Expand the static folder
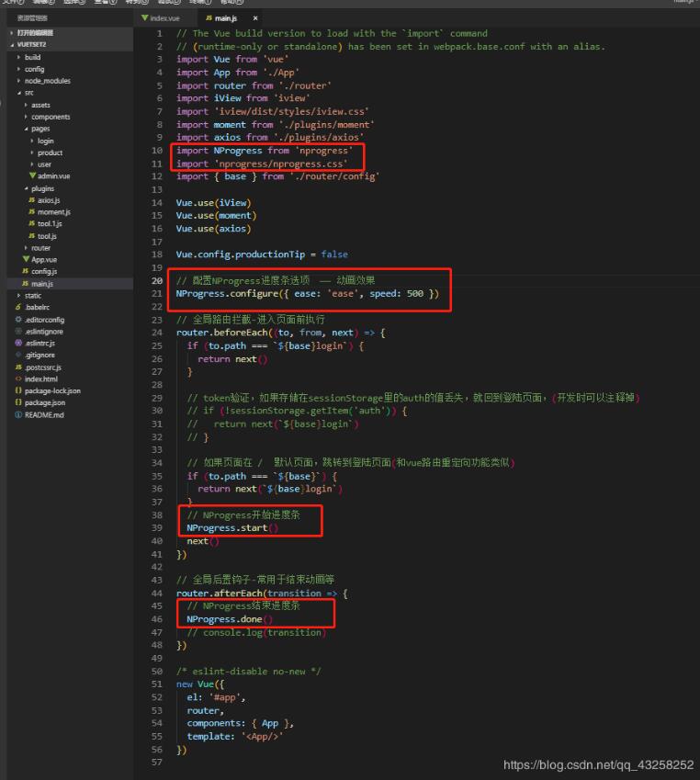The height and width of the screenshot is (780, 700). click(19, 296)
